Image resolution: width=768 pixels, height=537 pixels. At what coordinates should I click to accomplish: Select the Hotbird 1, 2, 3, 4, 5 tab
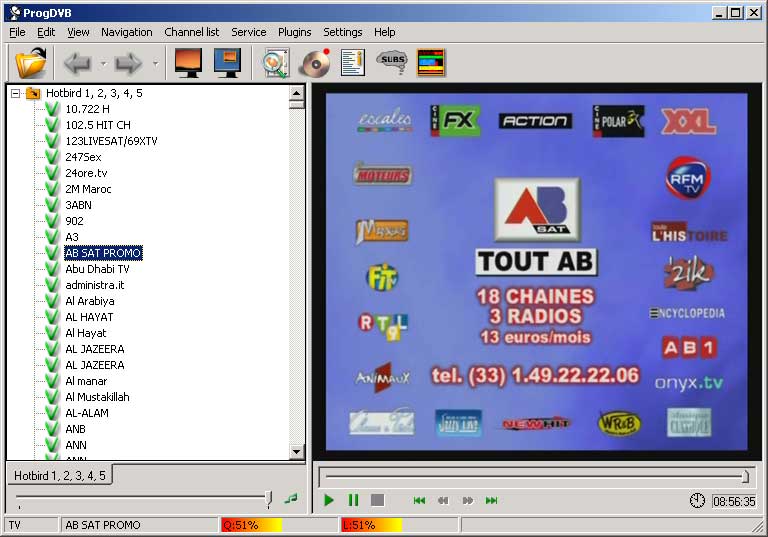(59, 476)
